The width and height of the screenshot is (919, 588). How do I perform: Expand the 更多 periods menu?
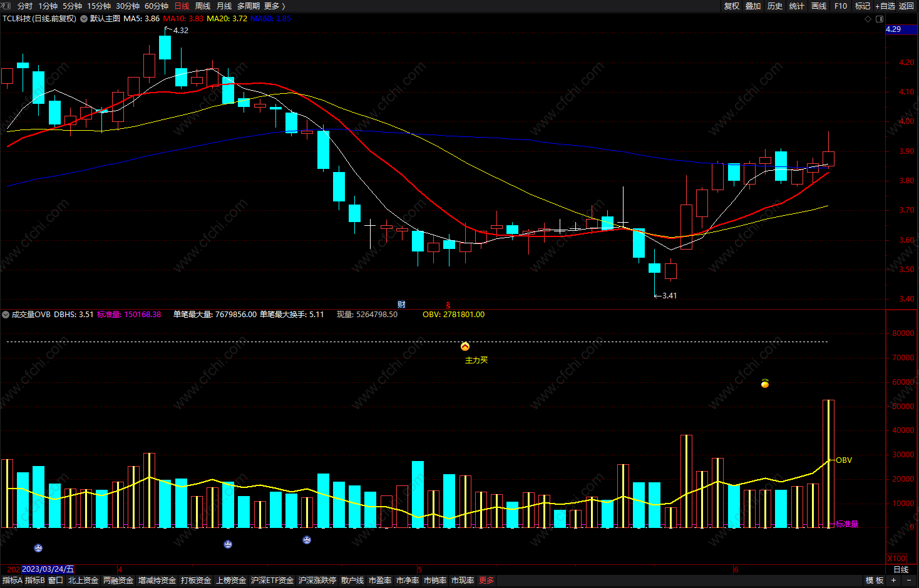[x=274, y=6]
